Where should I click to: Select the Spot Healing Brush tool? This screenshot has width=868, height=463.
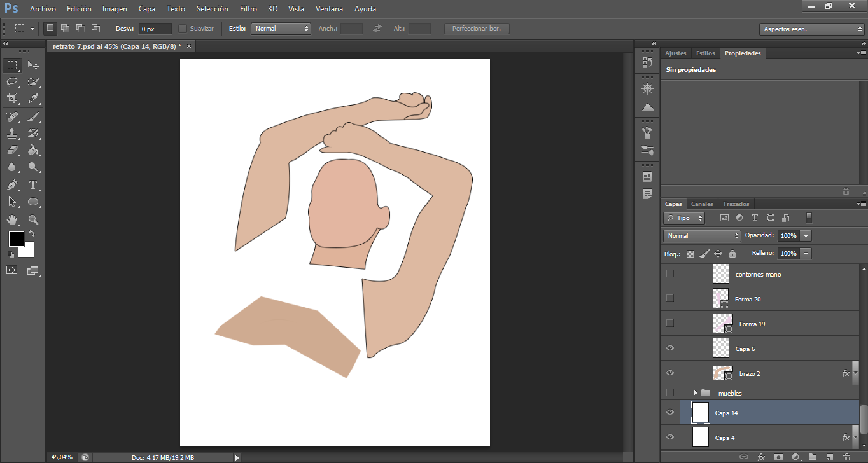(x=12, y=117)
